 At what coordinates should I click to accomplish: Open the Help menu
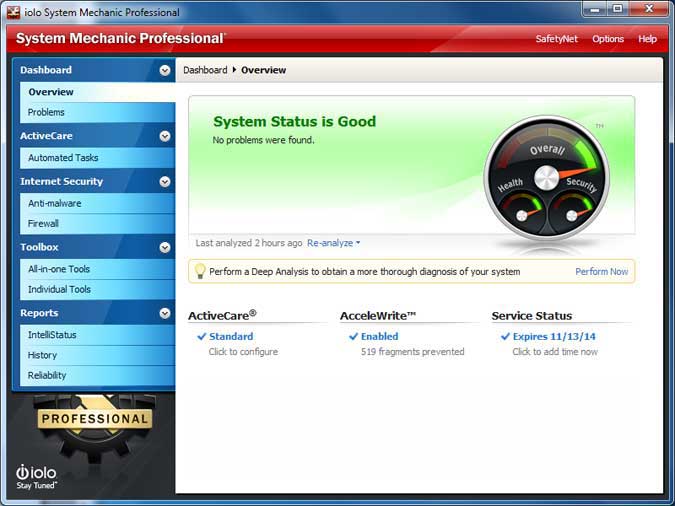pyautogui.click(x=647, y=39)
